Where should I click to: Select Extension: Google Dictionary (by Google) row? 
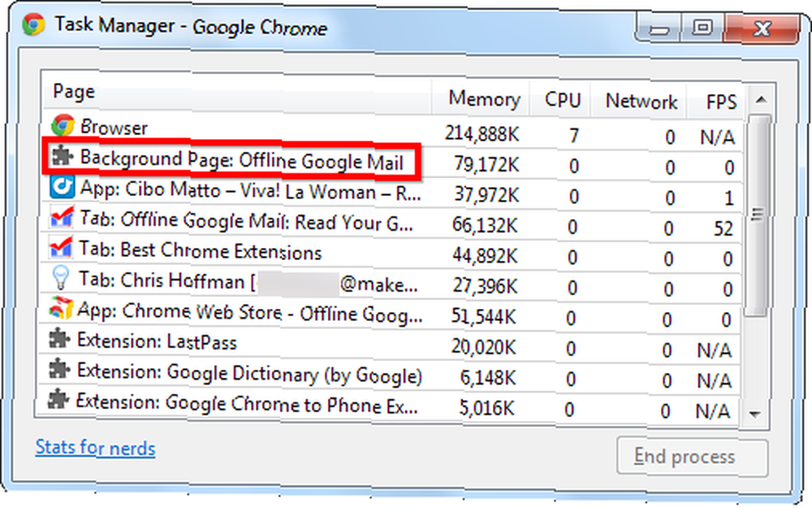click(389, 374)
